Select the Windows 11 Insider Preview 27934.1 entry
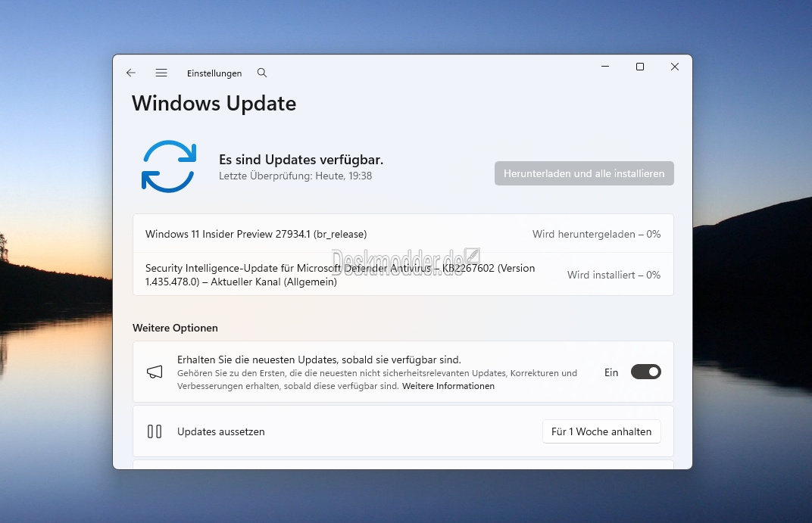 pos(404,234)
